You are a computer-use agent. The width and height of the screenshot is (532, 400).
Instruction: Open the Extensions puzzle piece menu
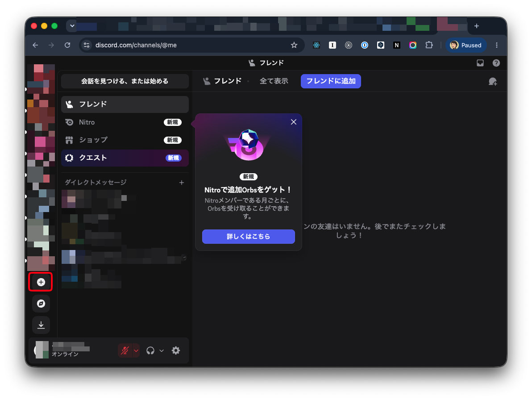click(x=429, y=45)
